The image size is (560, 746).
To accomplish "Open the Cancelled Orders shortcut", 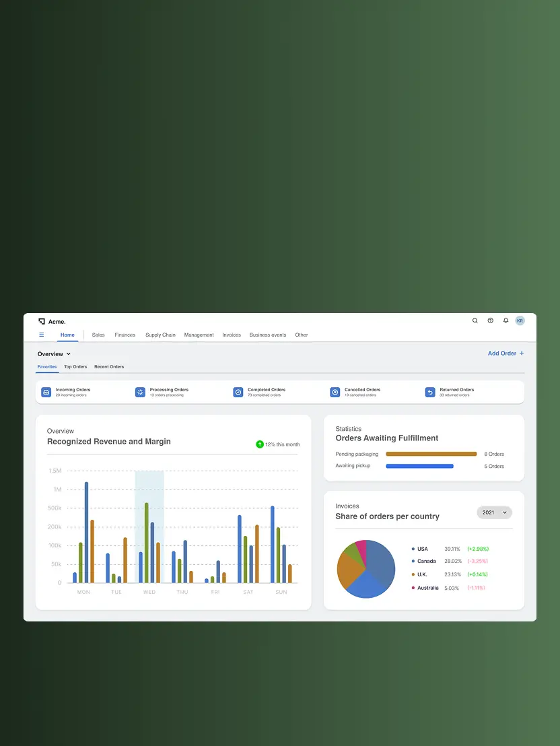I will (x=355, y=392).
